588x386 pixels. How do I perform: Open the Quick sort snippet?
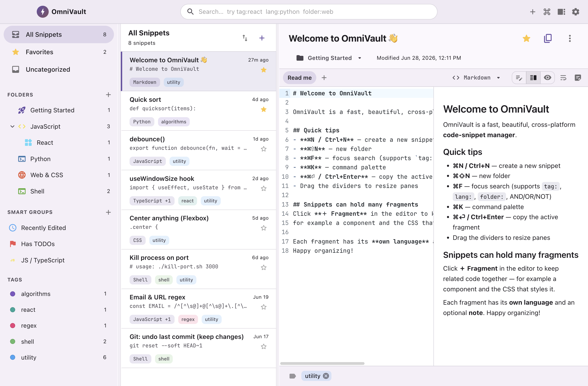[x=199, y=111]
